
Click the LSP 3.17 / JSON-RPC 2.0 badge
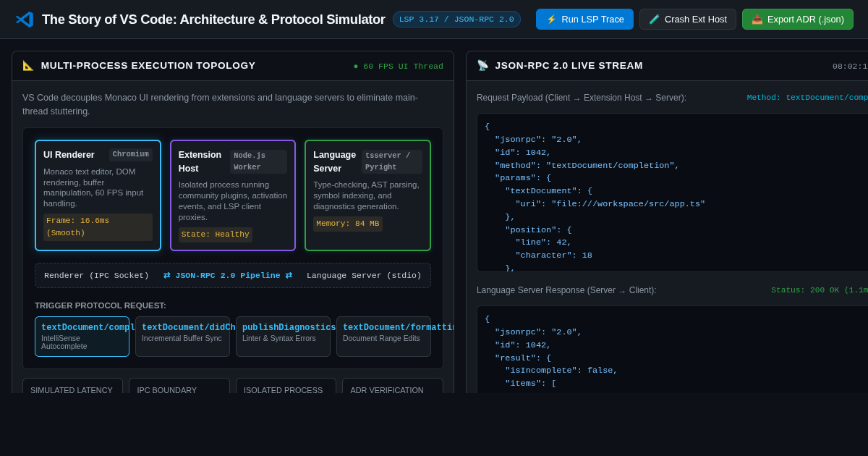click(456, 20)
